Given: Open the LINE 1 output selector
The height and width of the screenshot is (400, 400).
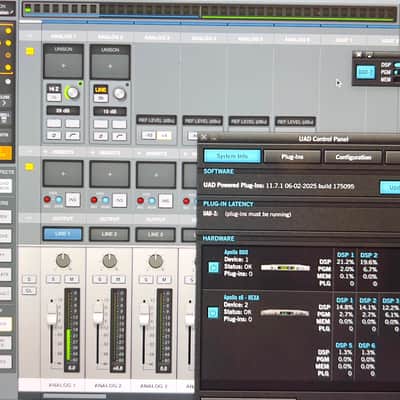Looking at the screenshot, I should point(63,234).
